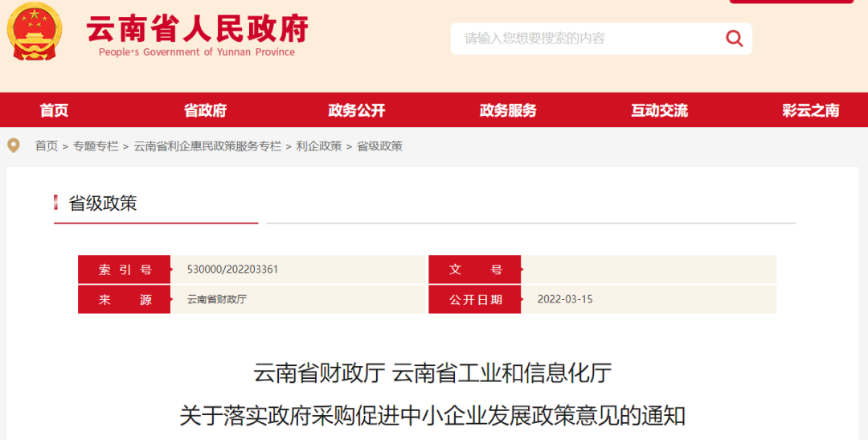Open 云南省利企惠民政策服务专栏 breadcrumb link
Image resolution: width=868 pixels, height=440 pixels.
(x=207, y=146)
